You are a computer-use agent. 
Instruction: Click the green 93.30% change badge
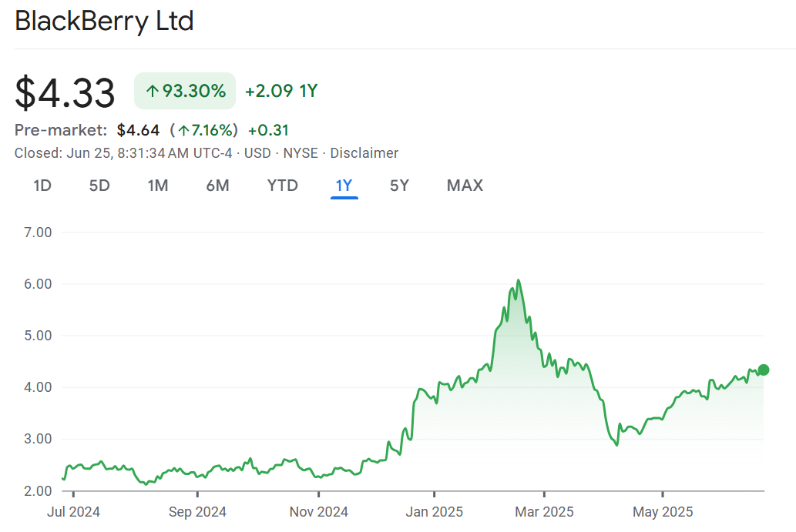click(185, 91)
